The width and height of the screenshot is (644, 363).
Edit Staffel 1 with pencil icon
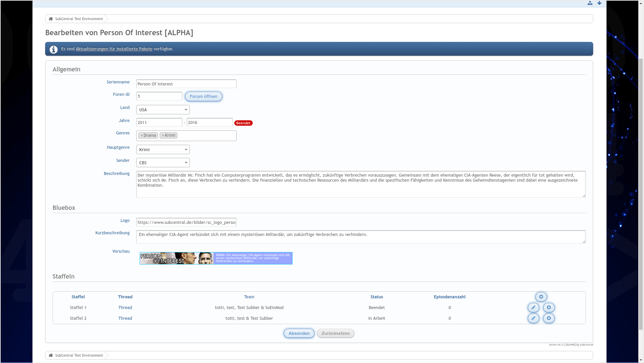tap(533, 307)
